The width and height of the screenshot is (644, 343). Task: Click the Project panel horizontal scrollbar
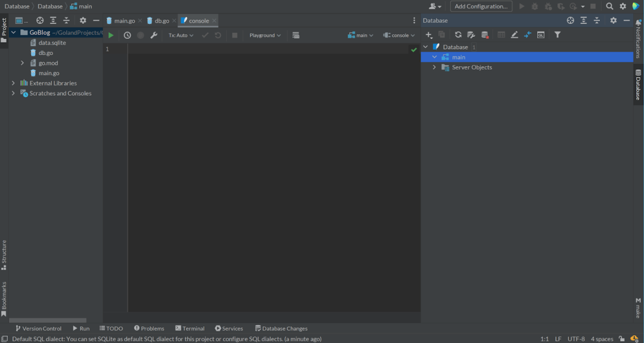[x=48, y=320]
